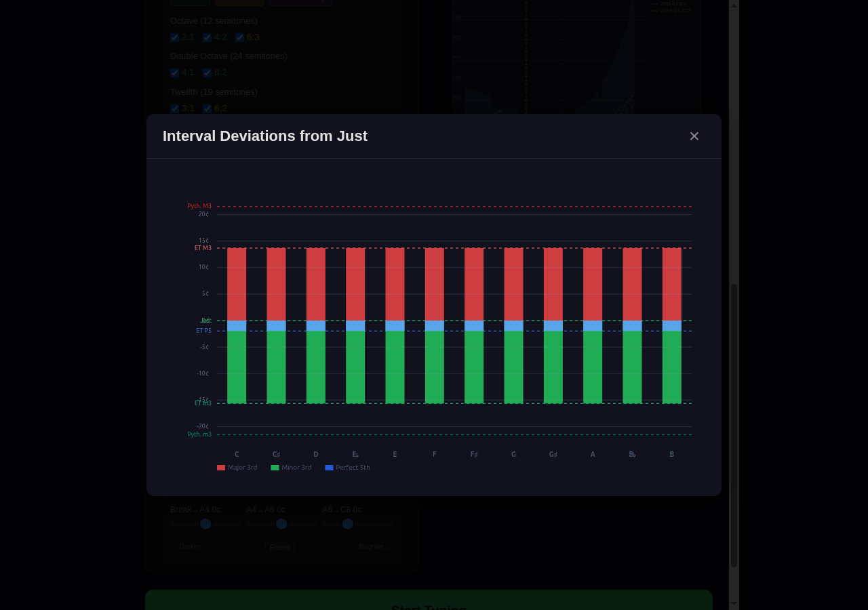Viewport: 868px width, 610px height.
Task: Uncheck the 3:1 twelfth ratio
Action: 174,108
